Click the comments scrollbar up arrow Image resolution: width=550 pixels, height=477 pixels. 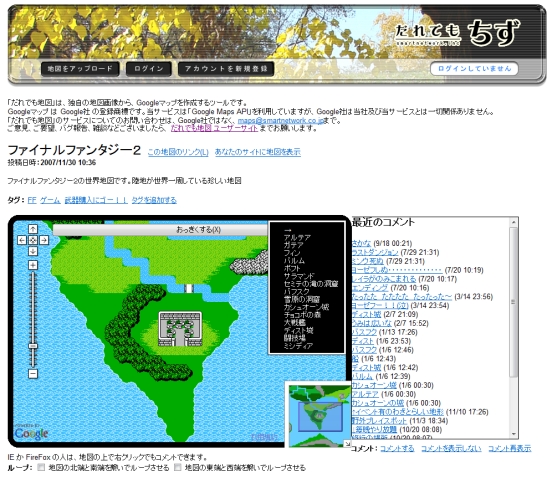click(514, 222)
